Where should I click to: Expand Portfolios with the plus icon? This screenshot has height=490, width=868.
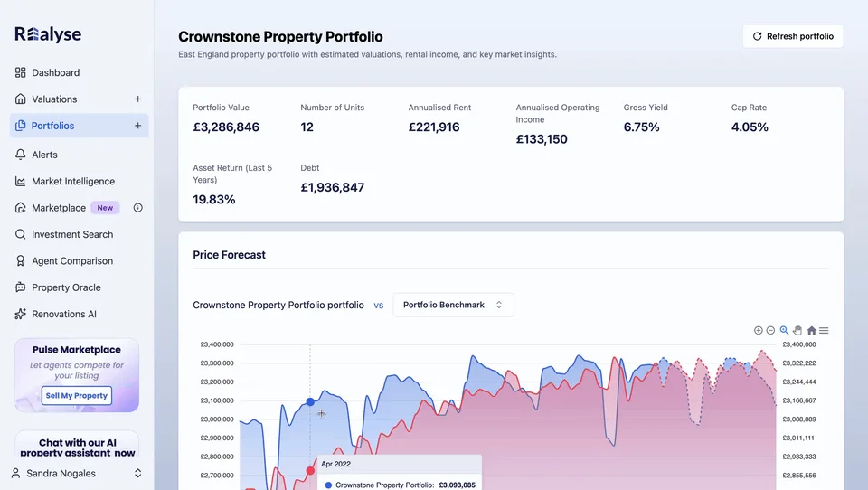point(137,126)
